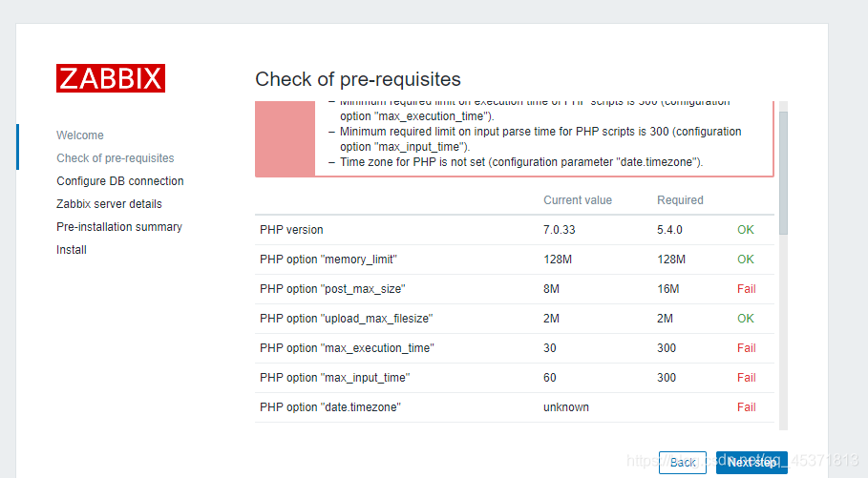The image size is (868, 478).
Task: Click the ZABBIX logo
Action: pos(111,78)
